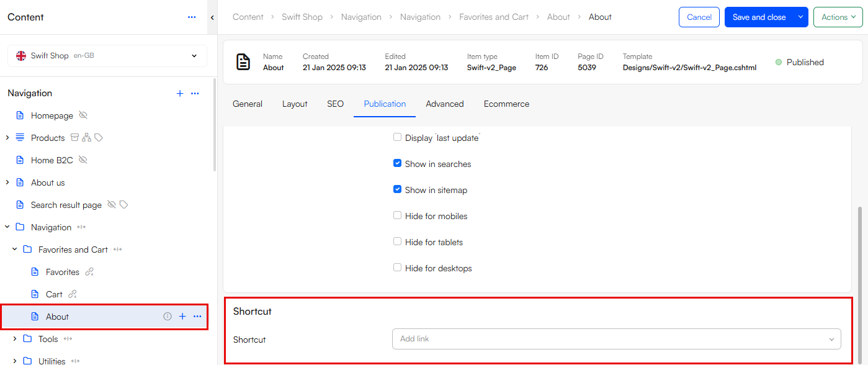Open the Shortcut Add link dropdown
868x365 pixels.
616,339
